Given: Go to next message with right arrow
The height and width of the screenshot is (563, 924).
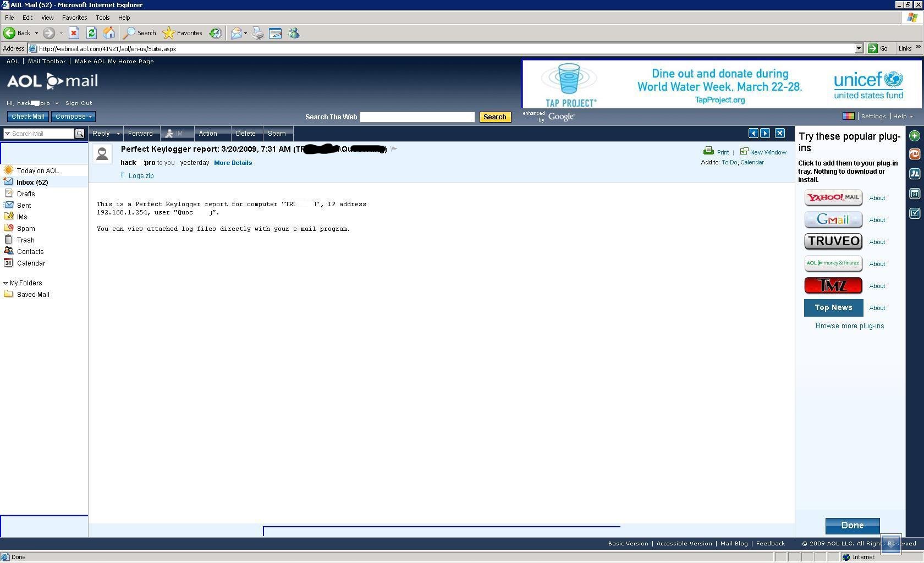Looking at the screenshot, I should pyautogui.click(x=765, y=133).
